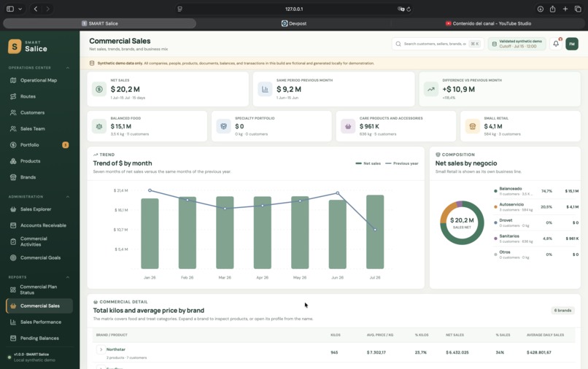588x369 pixels.
Task: Click the Difference vs Previous Month icon
Action: [431, 89]
